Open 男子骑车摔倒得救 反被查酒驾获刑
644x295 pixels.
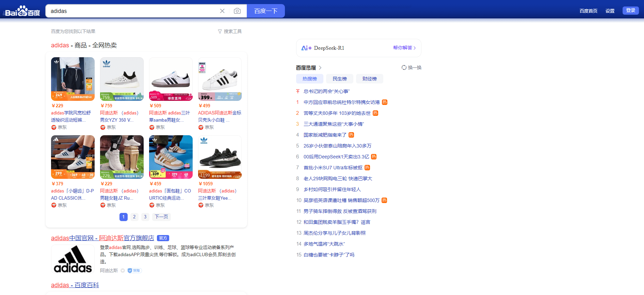click(340, 211)
